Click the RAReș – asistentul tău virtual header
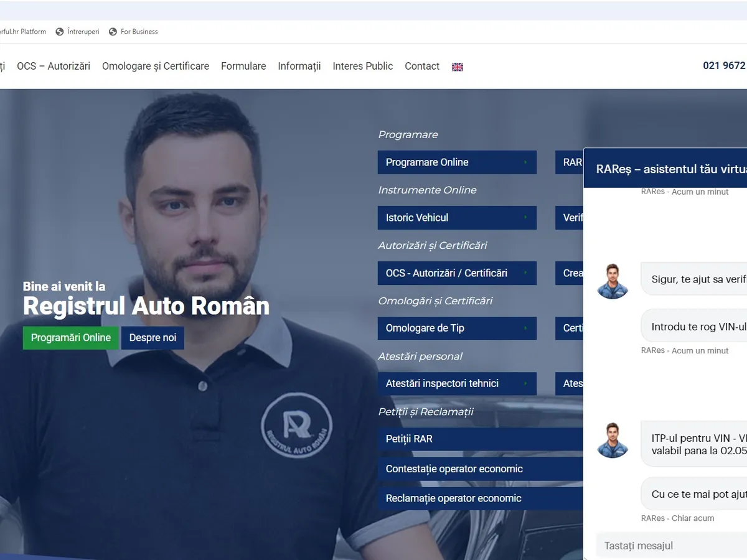Viewport: 747px width, 560px height. (665, 169)
